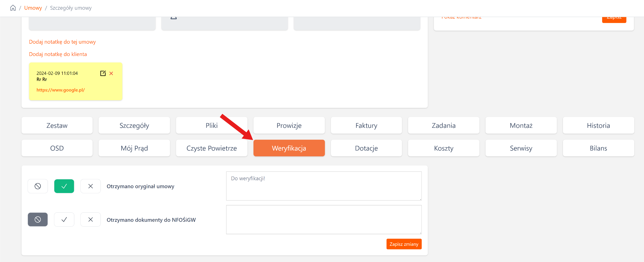The image size is (644, 262).
Task: Set 'Otrzymano dokumenty do NFOŚiGW' to not applicable
Action: click(x=38, y=220)
